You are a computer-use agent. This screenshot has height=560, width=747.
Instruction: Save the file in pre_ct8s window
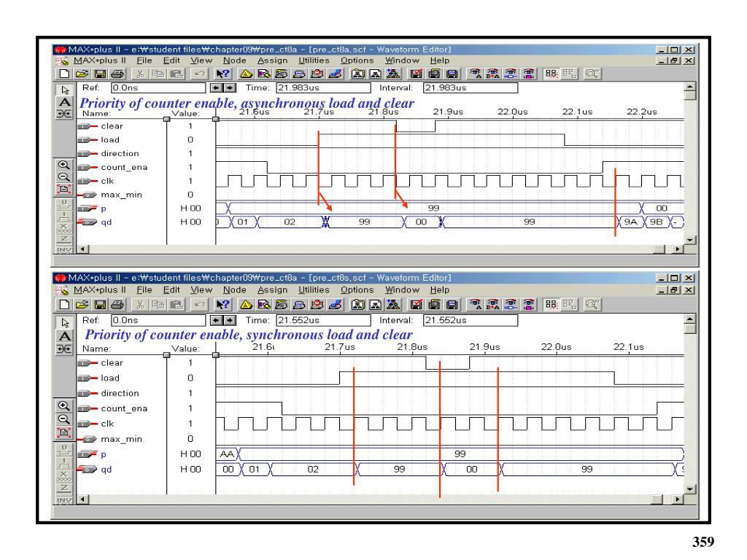pyautogui.click(x=99, y=305)
